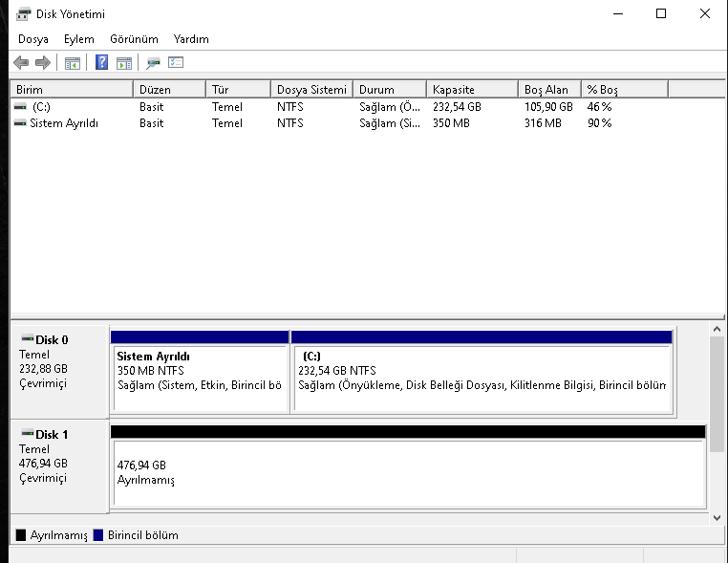Click the blue Help question mark icon
728x563 pixels.
coord(101,63)
